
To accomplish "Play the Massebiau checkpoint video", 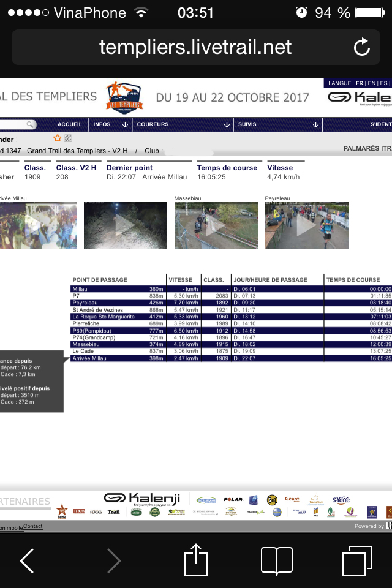I will [x=216, y=225].
